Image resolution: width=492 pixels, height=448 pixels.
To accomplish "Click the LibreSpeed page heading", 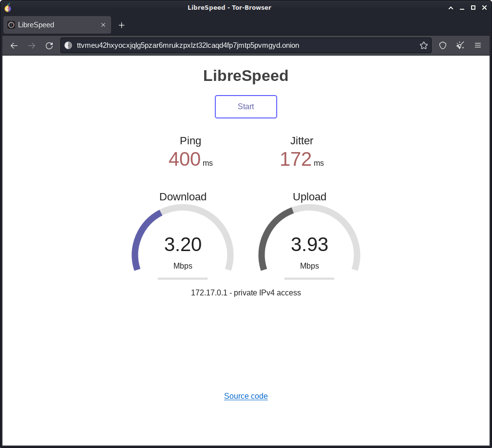I will pyautogui.click(x=246, y=76).
